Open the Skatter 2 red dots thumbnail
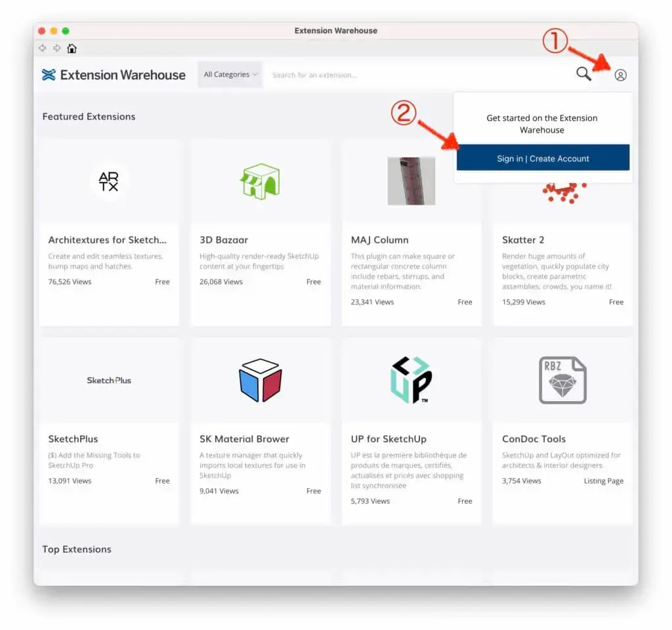Image resolution: width=672 pixels, height=630 pixels. (x=564, y=193)
